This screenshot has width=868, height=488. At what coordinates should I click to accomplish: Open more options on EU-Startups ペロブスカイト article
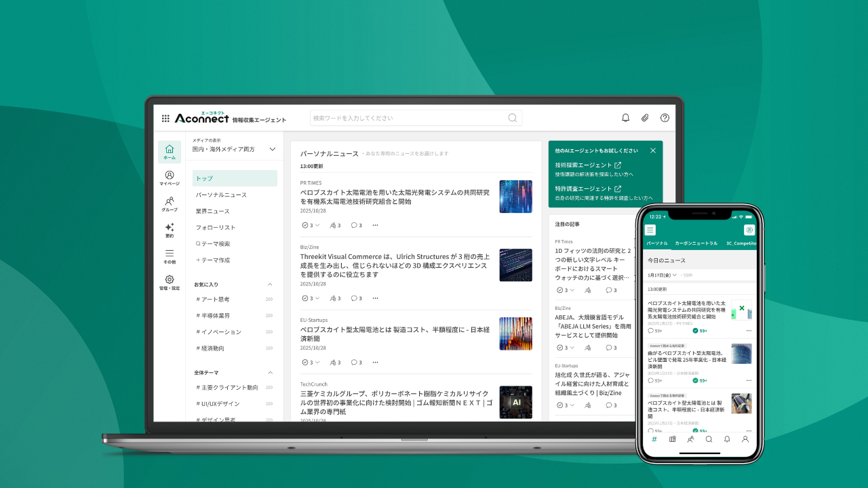pyautogui.click(x=375, y=363)
